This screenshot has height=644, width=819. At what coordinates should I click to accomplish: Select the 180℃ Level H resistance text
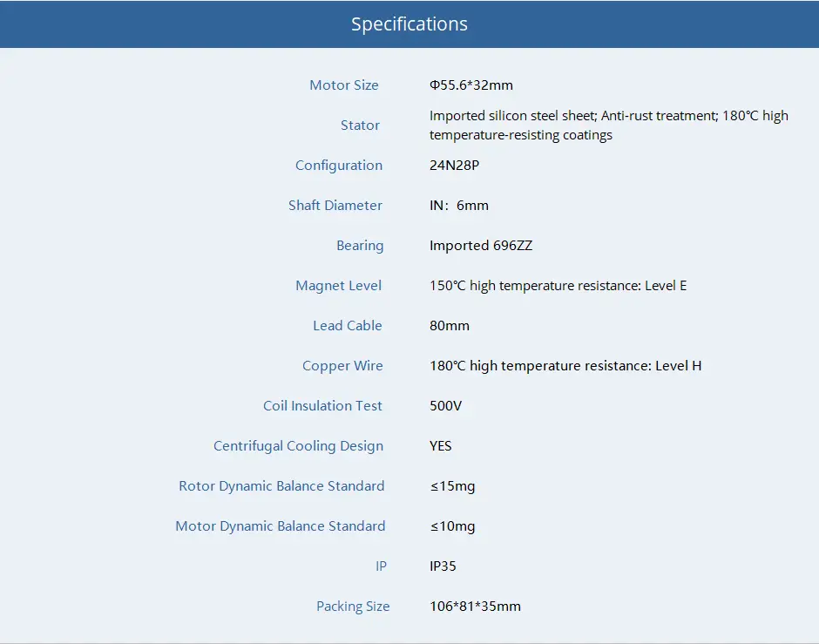pyautogui.click(x=565, y=366)
